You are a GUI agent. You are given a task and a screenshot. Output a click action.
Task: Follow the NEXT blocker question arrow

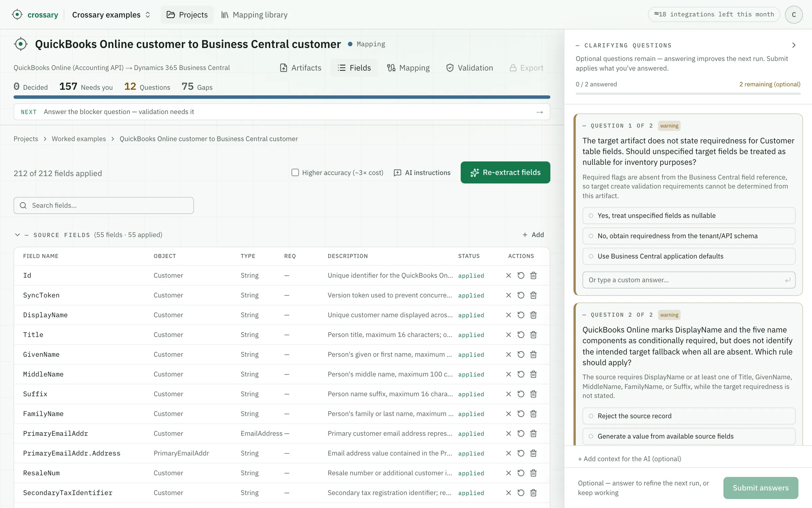coord(540,112)
